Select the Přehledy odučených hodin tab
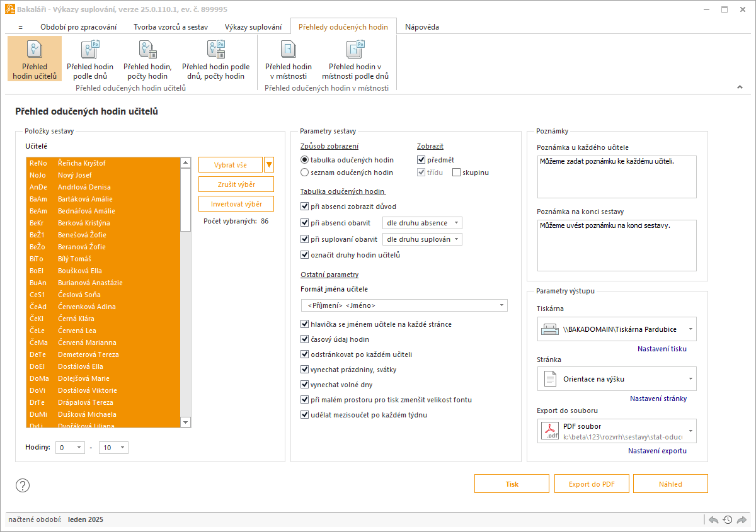Screen dimensions: 756x532 coord(343,27)
